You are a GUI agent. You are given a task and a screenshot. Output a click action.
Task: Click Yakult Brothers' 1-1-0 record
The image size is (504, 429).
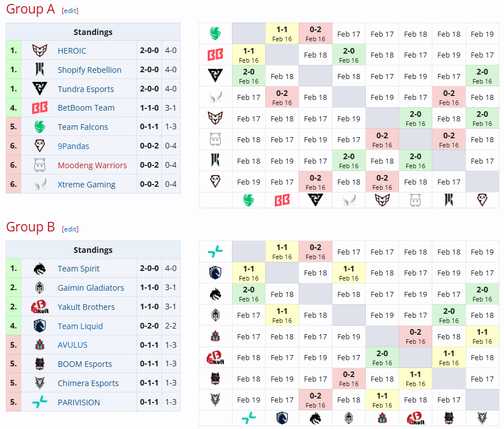pyautogui.click(x=149, y=307)
